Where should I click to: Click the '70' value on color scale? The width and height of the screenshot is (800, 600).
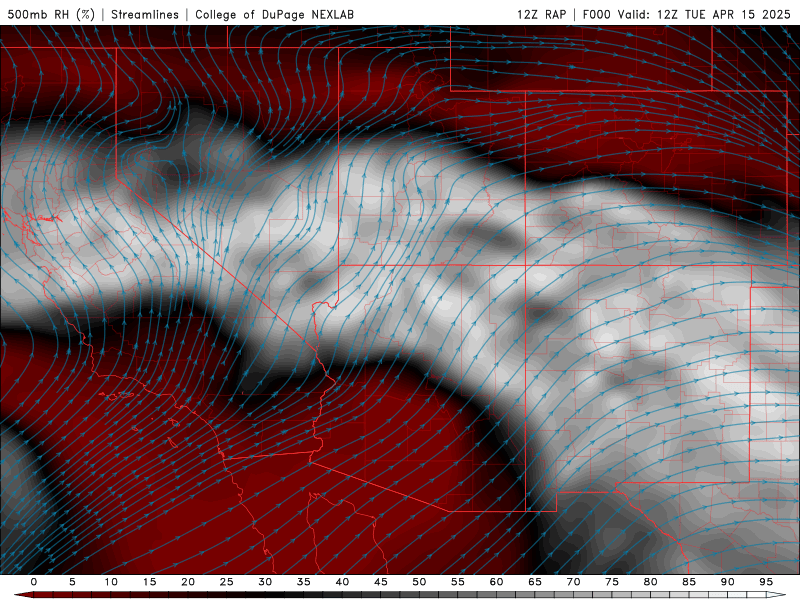click(x=573, y=582)
